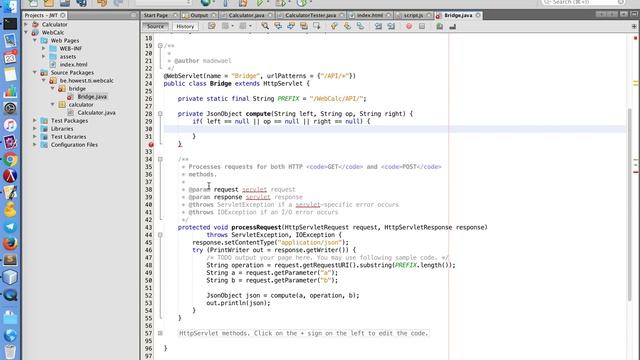
Task: Shift line right icon
Action: click(x=391, y=26)
